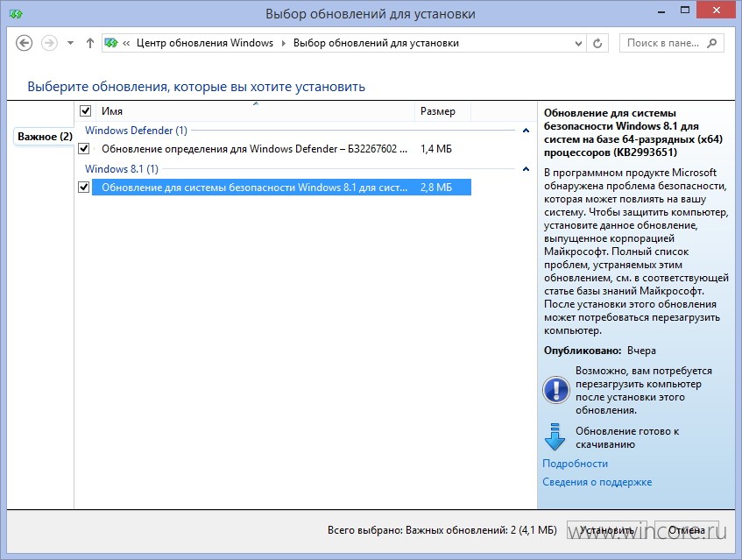742x560 pixels.
Task: Click the "Установить" button
Action: pyautogui.click(x=607, y=530)
